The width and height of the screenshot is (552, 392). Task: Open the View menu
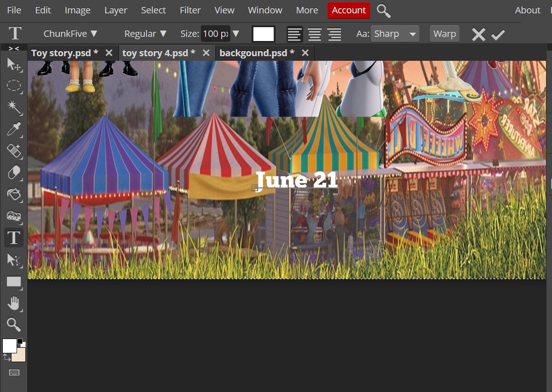[224, 10]
